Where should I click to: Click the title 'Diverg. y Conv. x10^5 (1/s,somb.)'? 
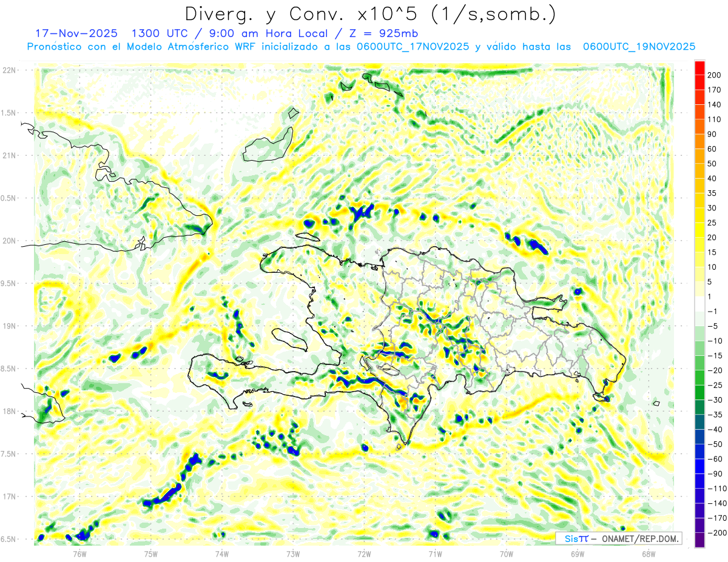370,15
